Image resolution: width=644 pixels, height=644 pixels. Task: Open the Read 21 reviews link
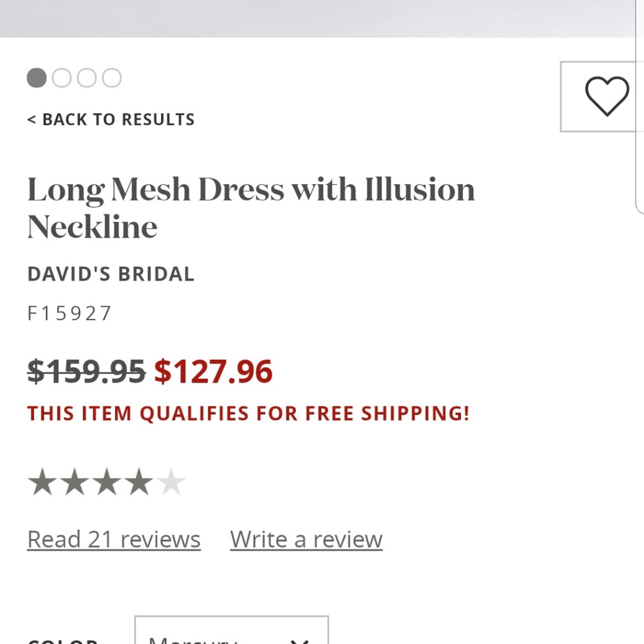coord(114,539)
